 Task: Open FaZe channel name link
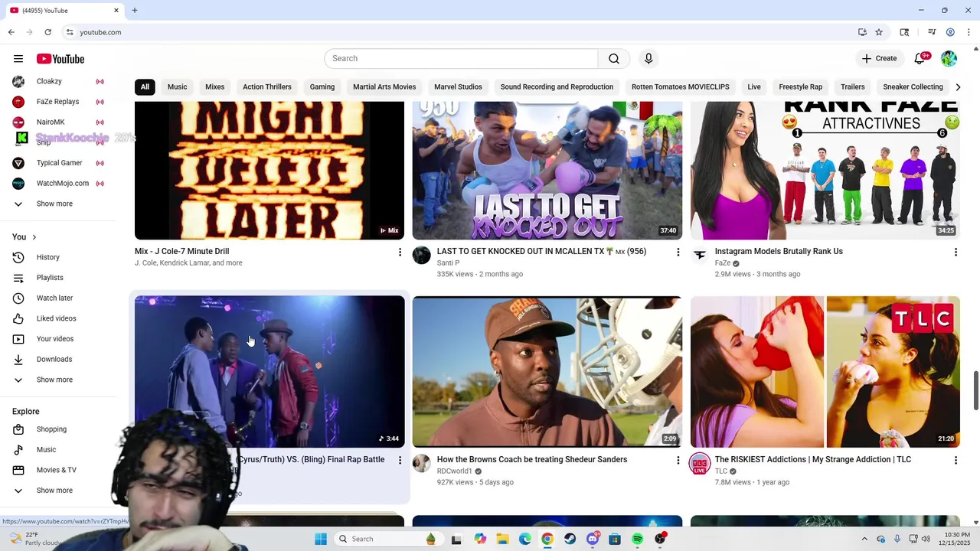click(723, 263)
